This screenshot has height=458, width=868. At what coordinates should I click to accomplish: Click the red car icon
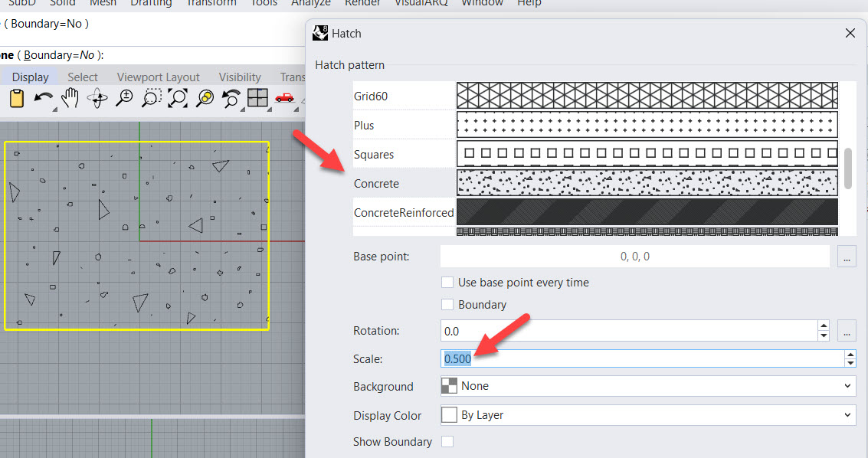284,98
